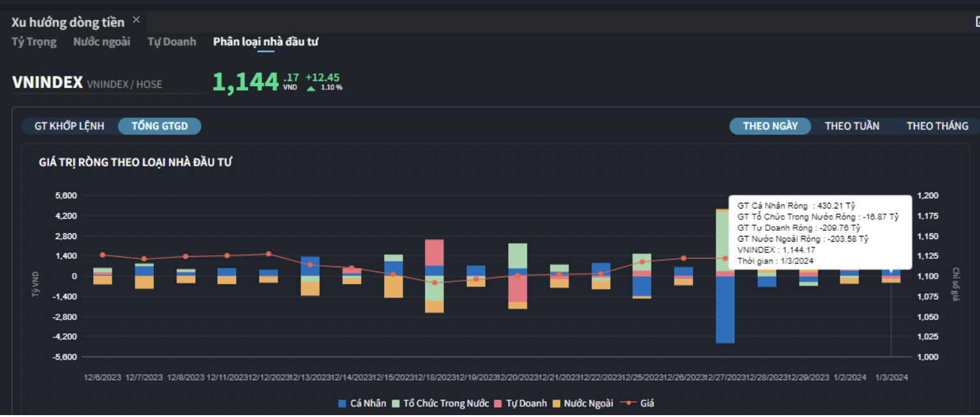Click the VNINDEX symbol search field

(108, 84)
